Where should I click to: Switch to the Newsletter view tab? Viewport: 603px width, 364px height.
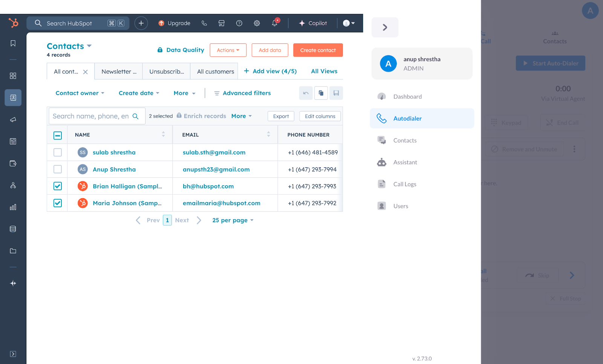(x=119, y=71)
